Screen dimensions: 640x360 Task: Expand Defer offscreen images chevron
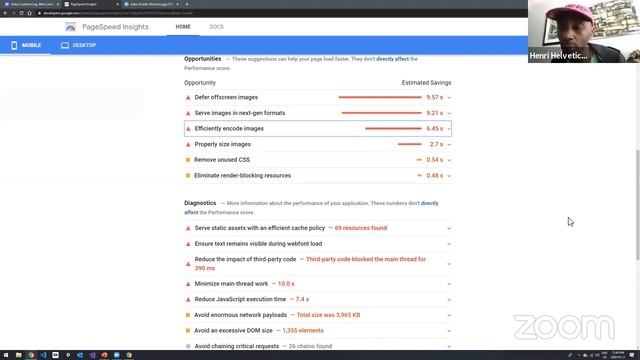point(449,98)
